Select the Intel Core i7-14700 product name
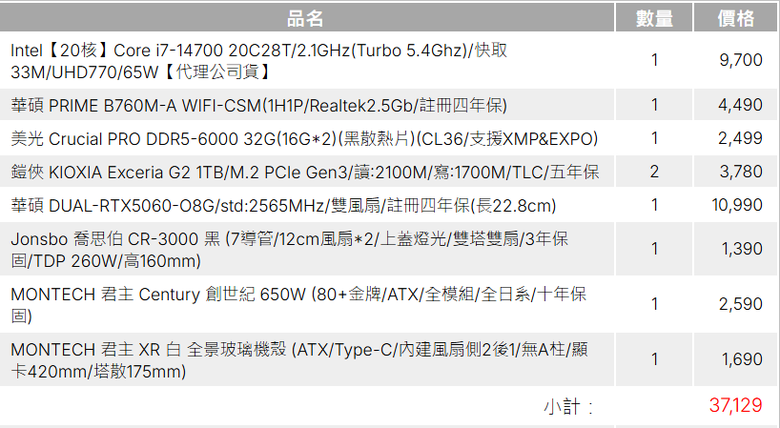 coord(259,61)
